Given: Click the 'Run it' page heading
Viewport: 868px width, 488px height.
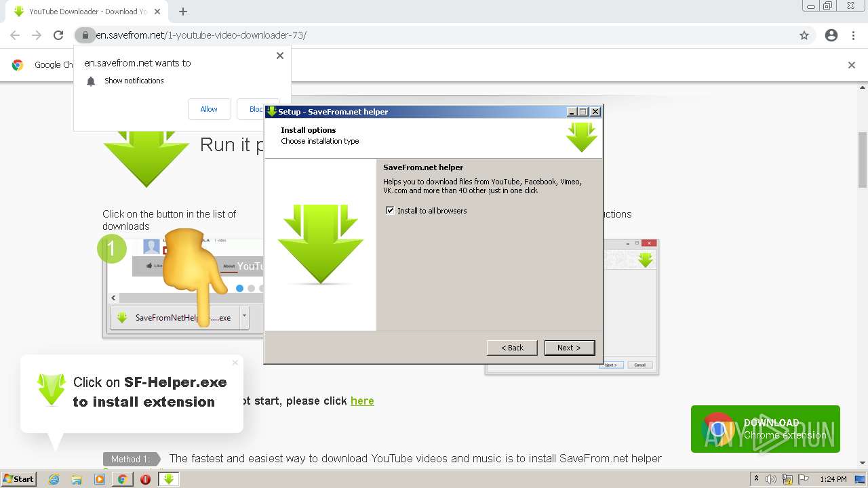Looking at the screenshot, I should pyautogui.click(x=233, y=144).
